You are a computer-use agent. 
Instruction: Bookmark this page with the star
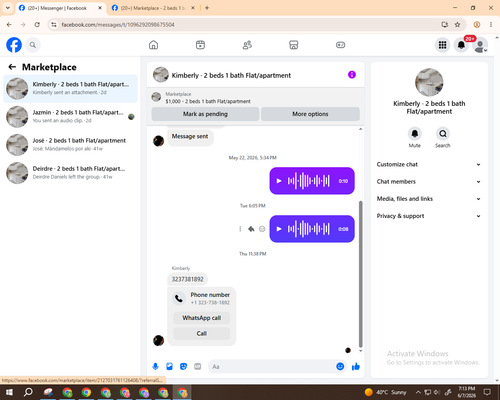(457, 25)
